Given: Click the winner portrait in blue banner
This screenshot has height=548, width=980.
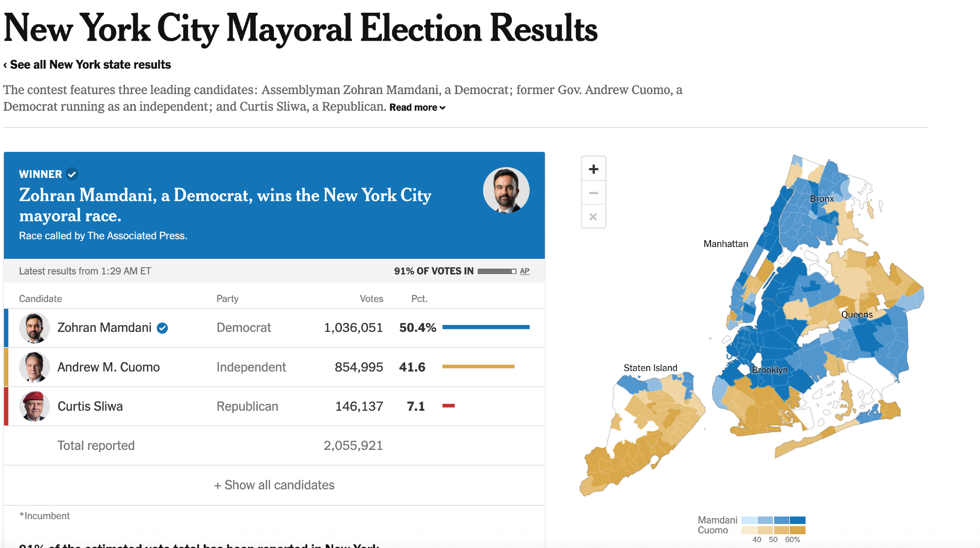Looking at the screenshot, I should [506, 191].
